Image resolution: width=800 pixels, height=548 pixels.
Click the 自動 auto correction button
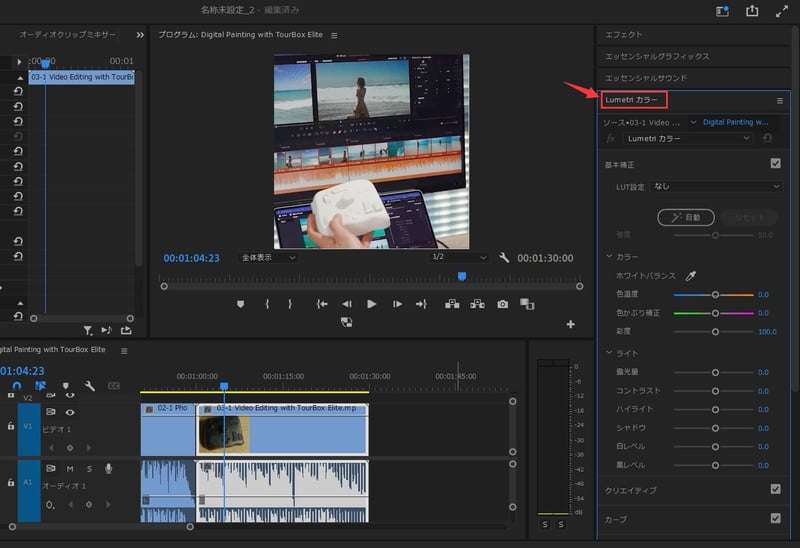[686, 216]
